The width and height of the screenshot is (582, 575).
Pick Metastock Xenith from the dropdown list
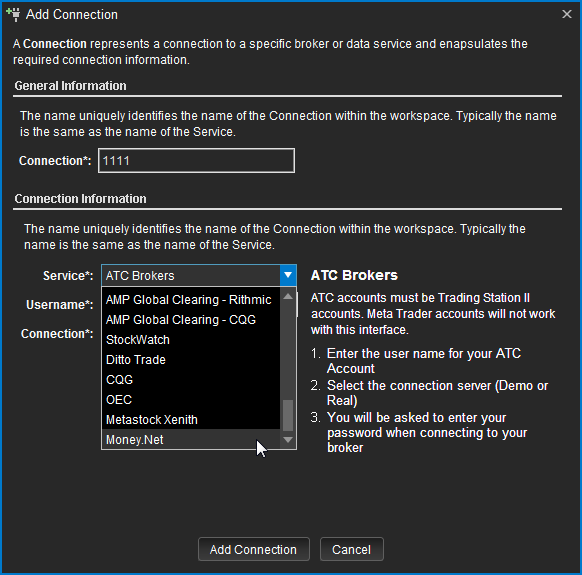(191, 420)
